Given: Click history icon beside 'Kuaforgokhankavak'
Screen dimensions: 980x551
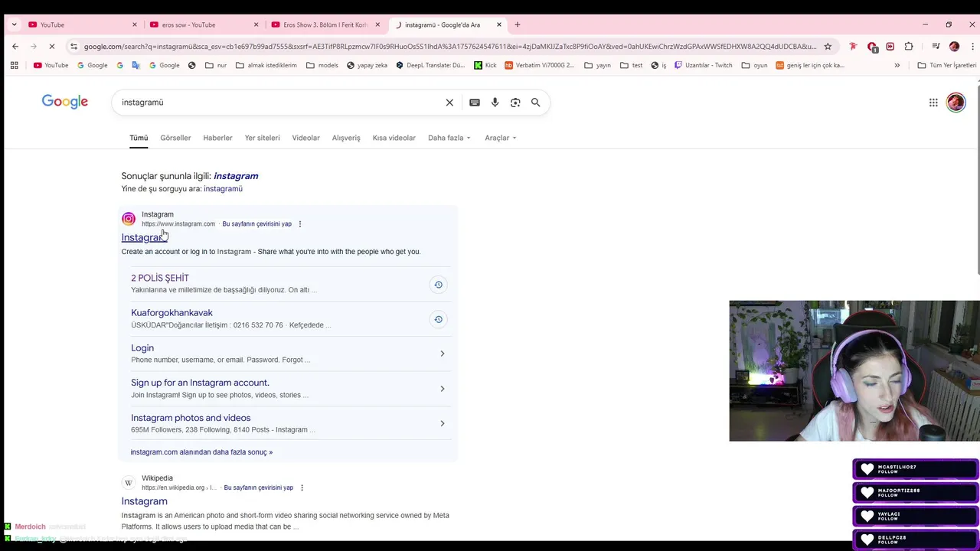Looking at the screenshot, I should click(438, 319).
